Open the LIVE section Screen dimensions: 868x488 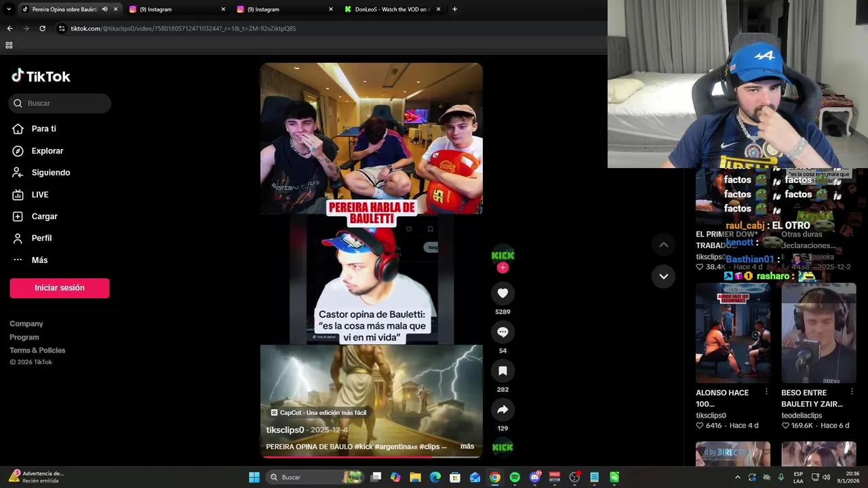[39, 195]
